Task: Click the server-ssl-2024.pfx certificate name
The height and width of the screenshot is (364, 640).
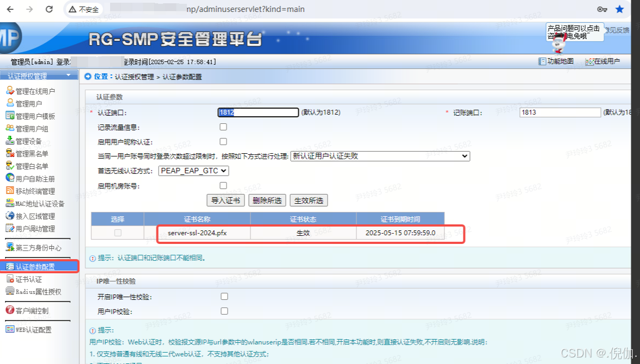Action: click(197, 233)
